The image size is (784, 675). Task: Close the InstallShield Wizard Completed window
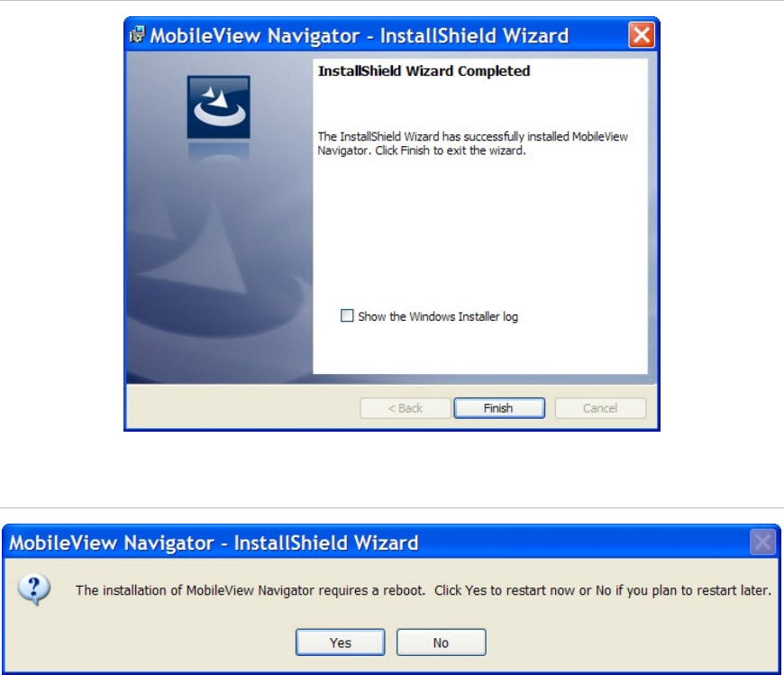[x=642, y=35]
